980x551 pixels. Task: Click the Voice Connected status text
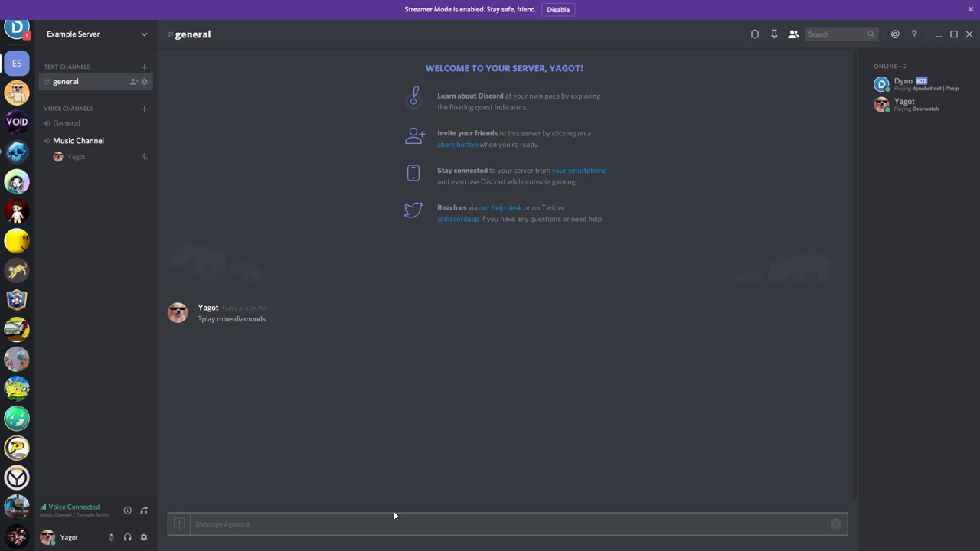point(73,507)
